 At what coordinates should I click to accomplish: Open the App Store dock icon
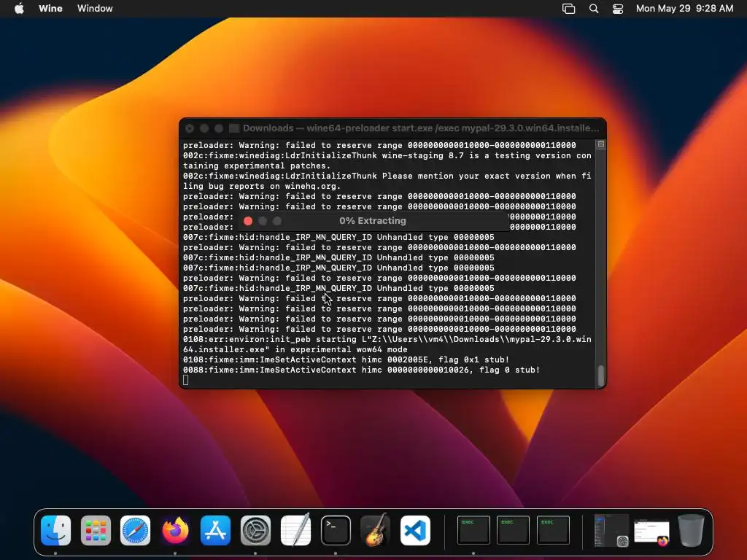click(x=215, y=530)
